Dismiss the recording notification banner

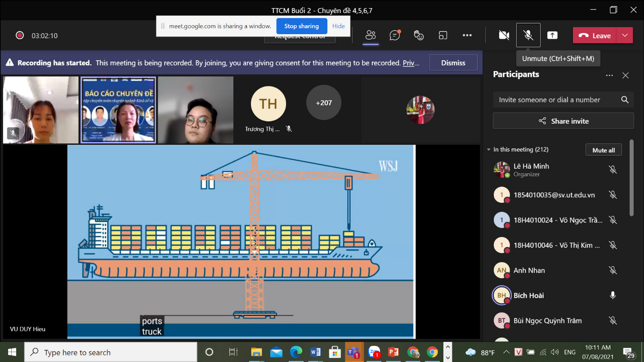click(453, 63)
